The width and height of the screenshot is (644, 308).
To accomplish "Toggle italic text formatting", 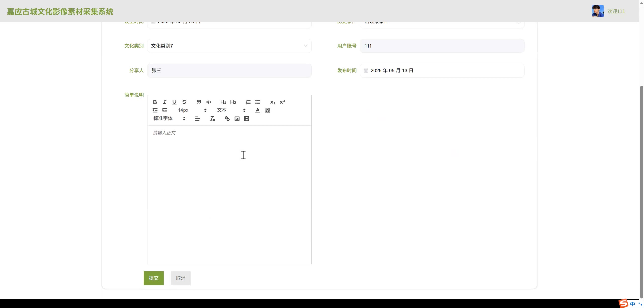I will 165,102.
